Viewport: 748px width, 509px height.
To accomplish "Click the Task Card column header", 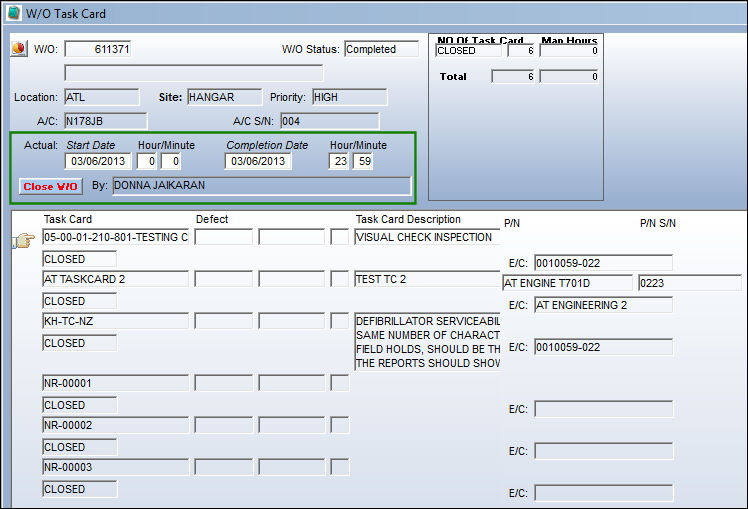I will 68,219.
